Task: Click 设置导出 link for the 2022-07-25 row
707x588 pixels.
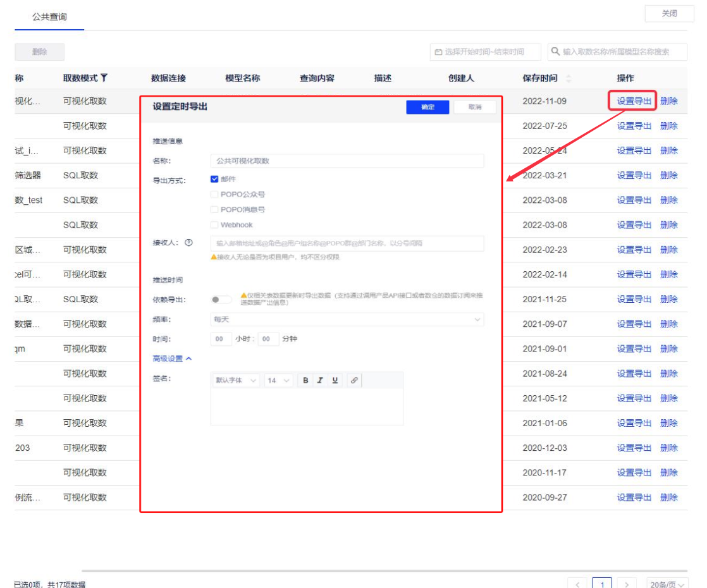Action: coord(634,126)
